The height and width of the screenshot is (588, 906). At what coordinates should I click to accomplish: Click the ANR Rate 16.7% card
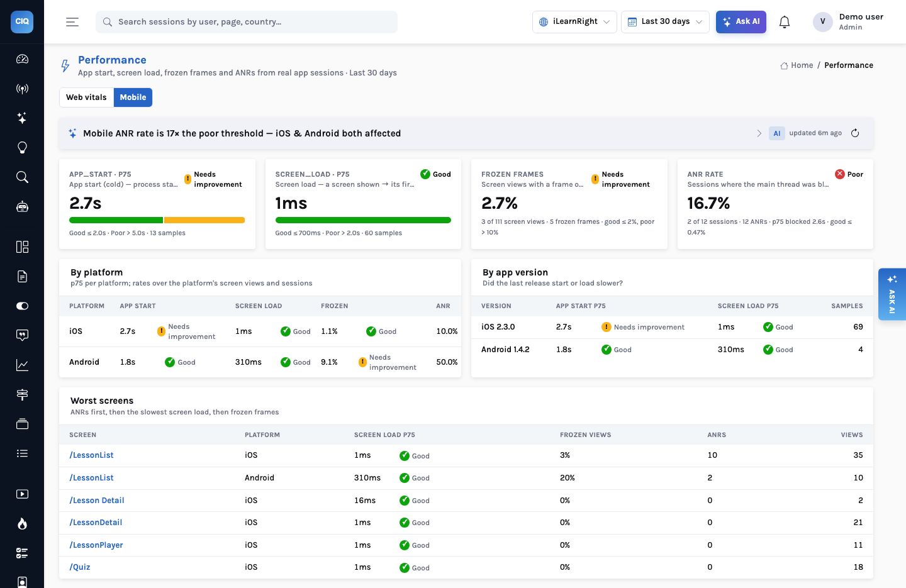[x=775, y=204]
